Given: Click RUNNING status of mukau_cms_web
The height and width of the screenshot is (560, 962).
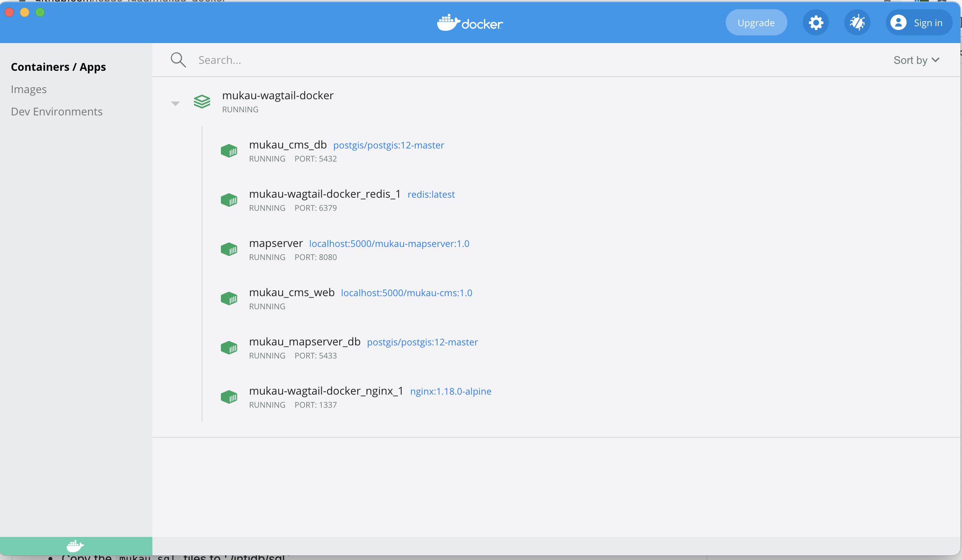Looking at the screenshot, I should (x=267, y=307).
